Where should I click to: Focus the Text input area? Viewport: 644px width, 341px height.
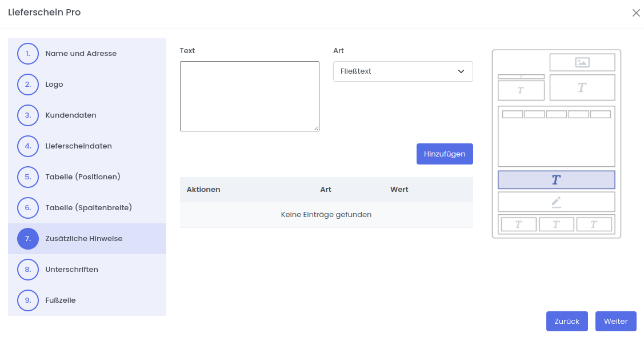249,96
